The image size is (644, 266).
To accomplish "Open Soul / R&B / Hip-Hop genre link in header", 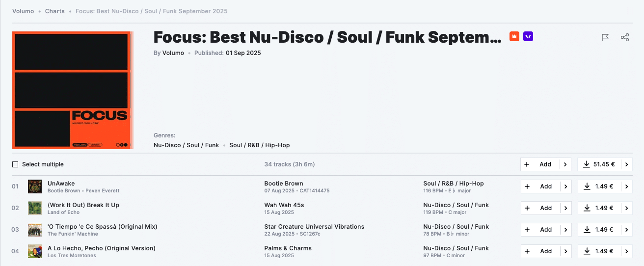I will 259,145.
